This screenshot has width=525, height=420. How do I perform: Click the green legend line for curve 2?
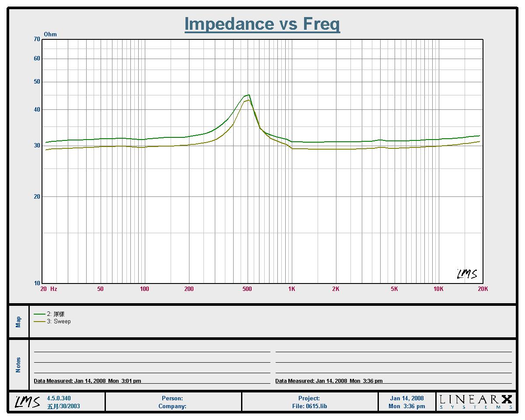pos(39,314)
